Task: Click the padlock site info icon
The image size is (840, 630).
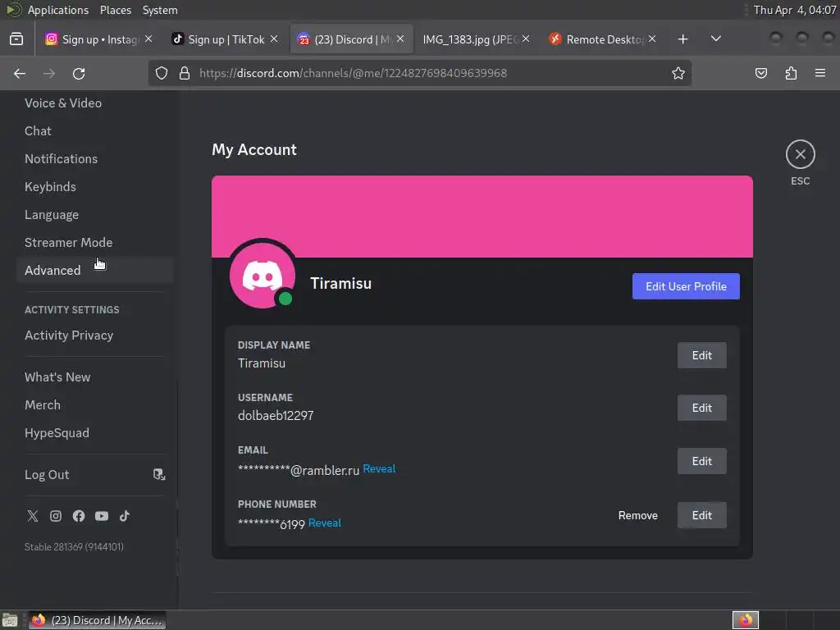Action: coord(185,73)
